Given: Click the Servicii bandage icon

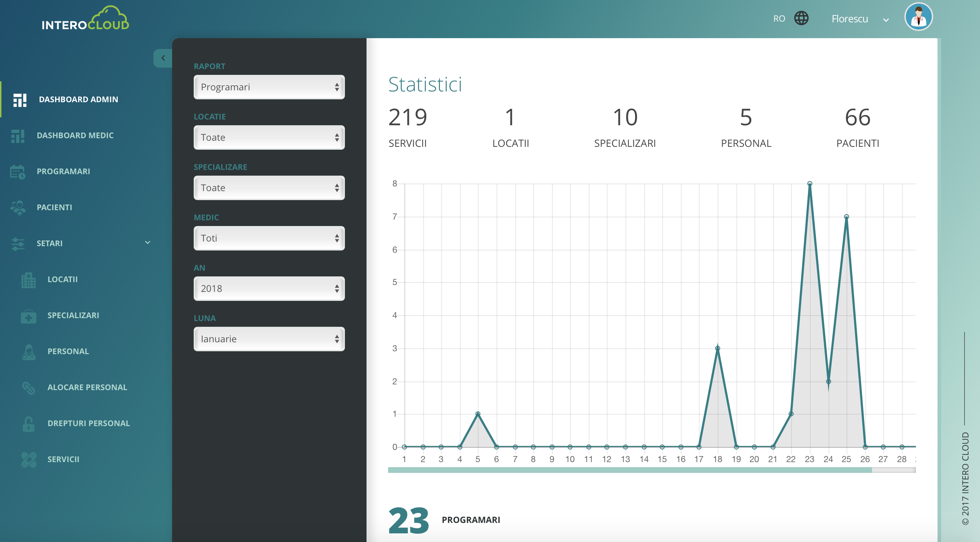Looking at the screenshot, I should click(28, 460).
